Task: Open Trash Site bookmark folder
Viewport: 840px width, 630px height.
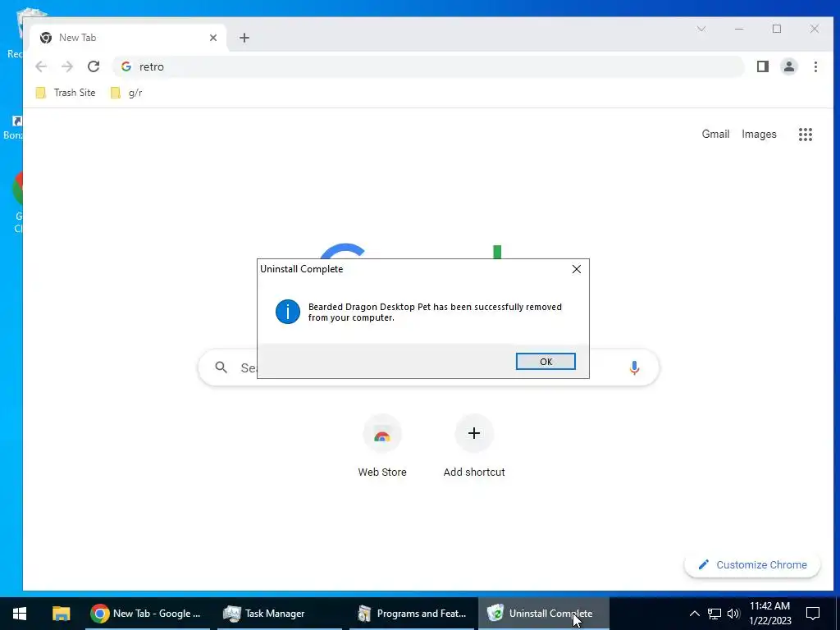Action: tap(66, 93)
